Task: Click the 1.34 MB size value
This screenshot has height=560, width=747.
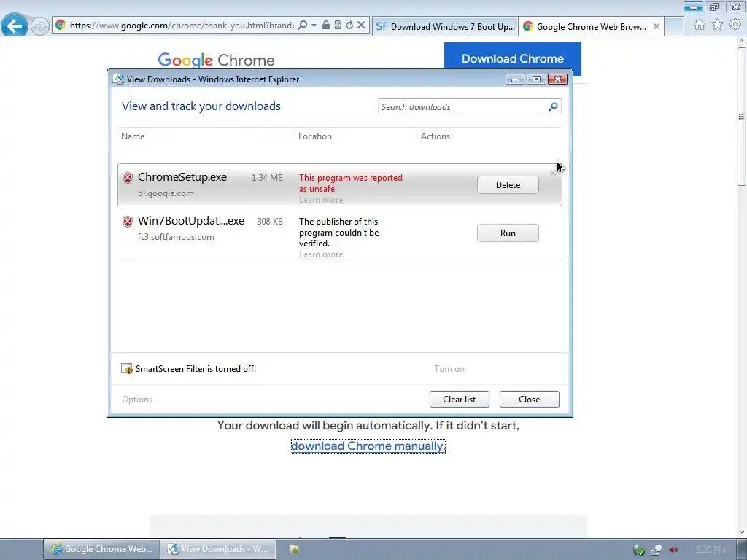Action: (x=267, y=178)
